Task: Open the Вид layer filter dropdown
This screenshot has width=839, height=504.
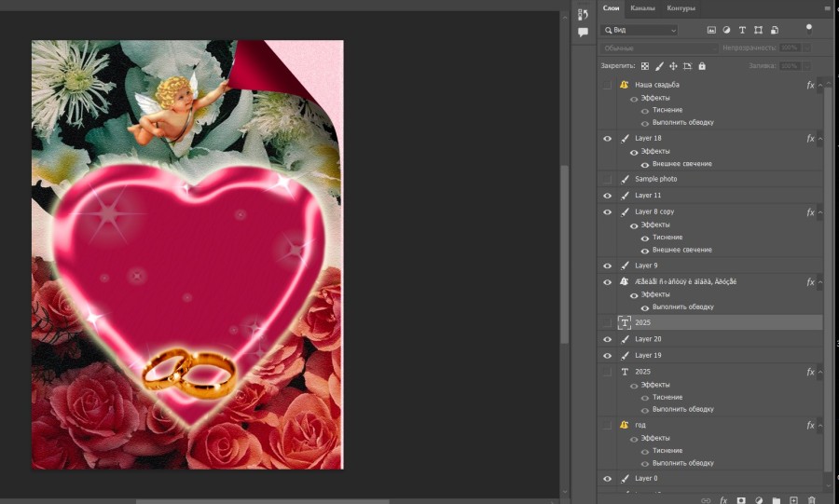Action: click(x=640, y=30)
